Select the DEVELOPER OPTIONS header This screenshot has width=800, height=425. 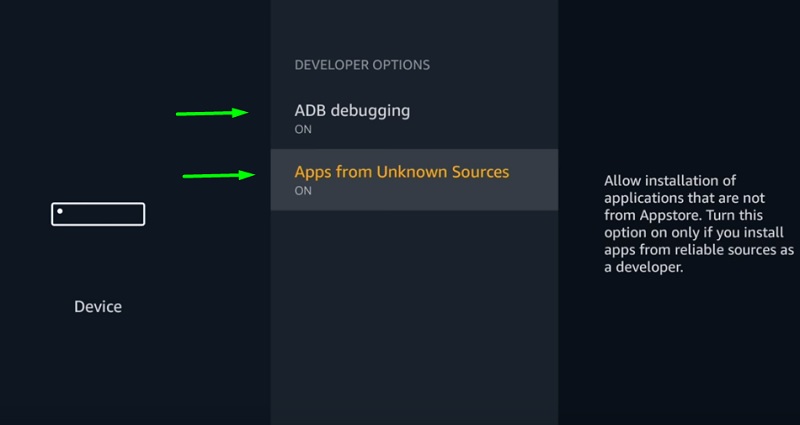362,65
